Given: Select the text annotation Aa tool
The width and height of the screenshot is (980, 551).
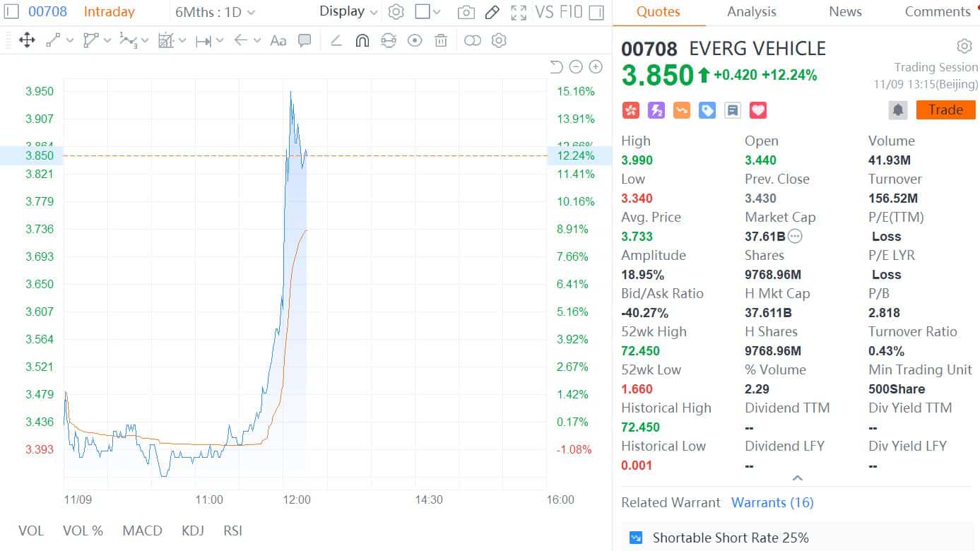Looking at the screenshot, I should 278,40.
